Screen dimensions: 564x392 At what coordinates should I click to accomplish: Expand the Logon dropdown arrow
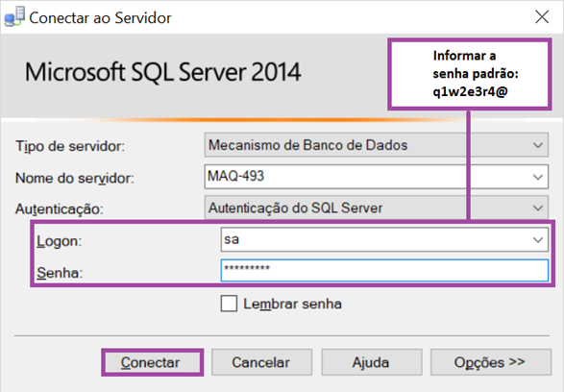coord(538,239)
